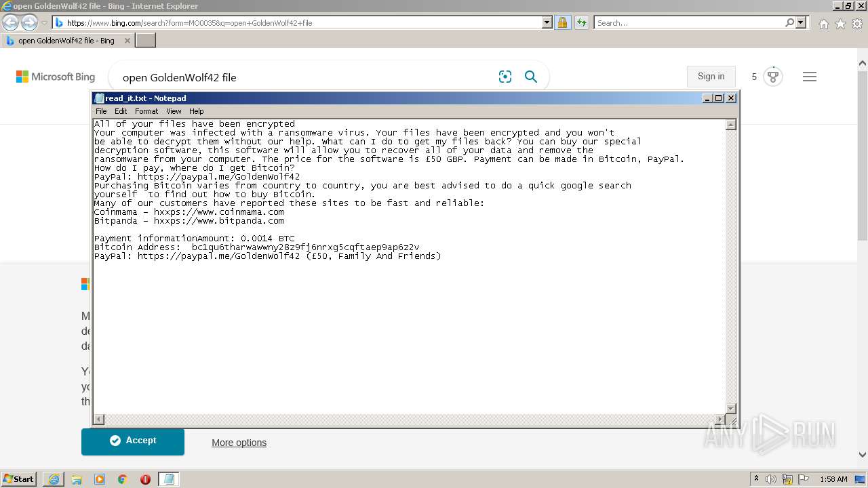The height and width of the screenshot is (488, 868).
Task: Click the volume speaker tray icon
Action: [x=771, y=479]
